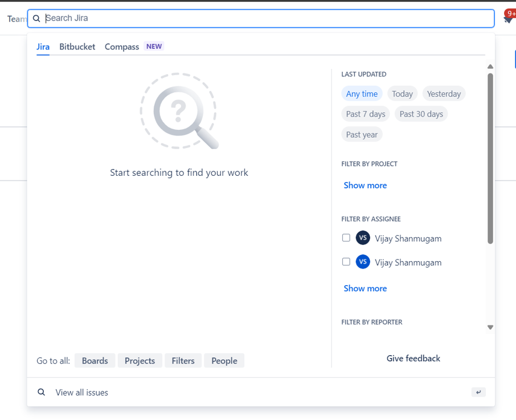Go to all People
The width and height of the screenshot is (516, 420).
pyautogui.click(x=224, y=360)
